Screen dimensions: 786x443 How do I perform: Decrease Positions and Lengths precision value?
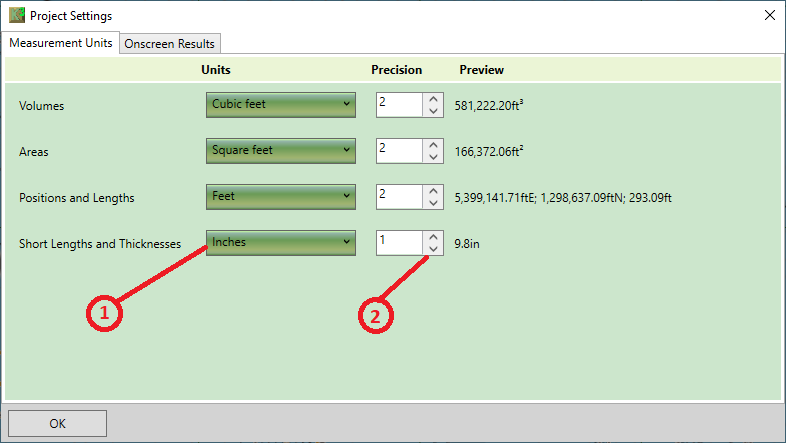(432, 203)
